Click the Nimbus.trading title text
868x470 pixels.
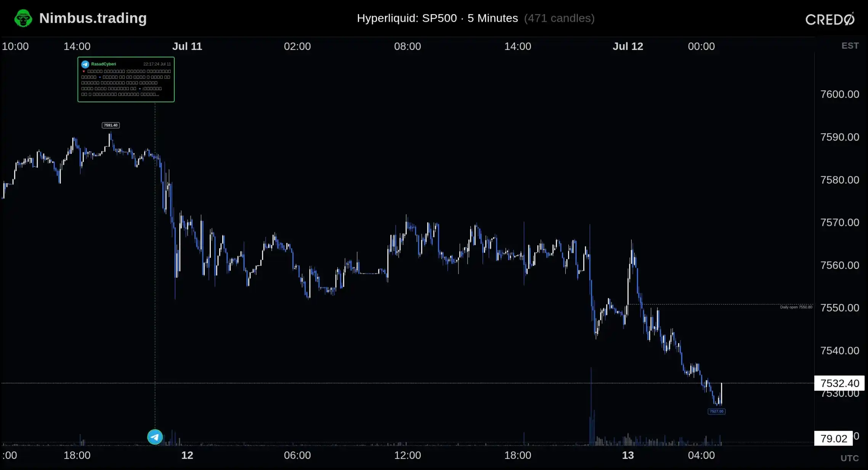coord(93,18)
